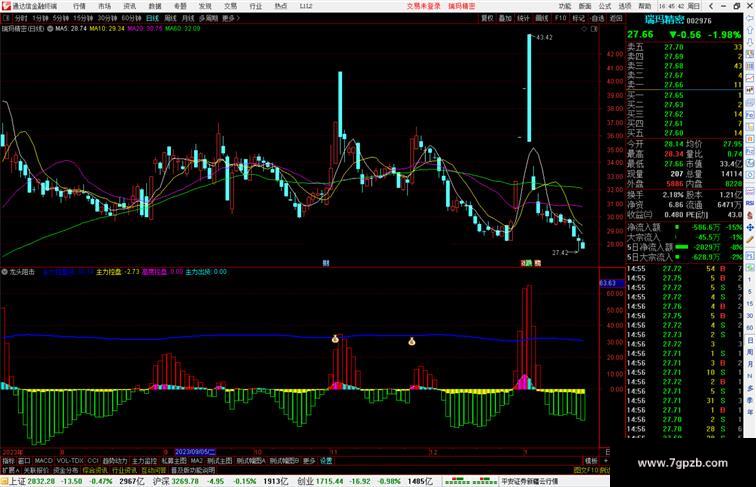
Task: Click the diamond icon at chart top-right
Action: [584, 29]
